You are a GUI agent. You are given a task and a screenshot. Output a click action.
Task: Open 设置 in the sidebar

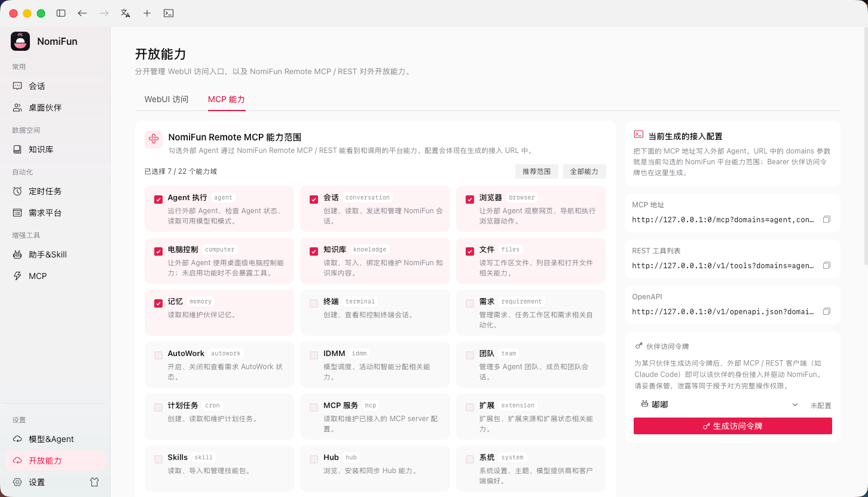coord(45,482)
